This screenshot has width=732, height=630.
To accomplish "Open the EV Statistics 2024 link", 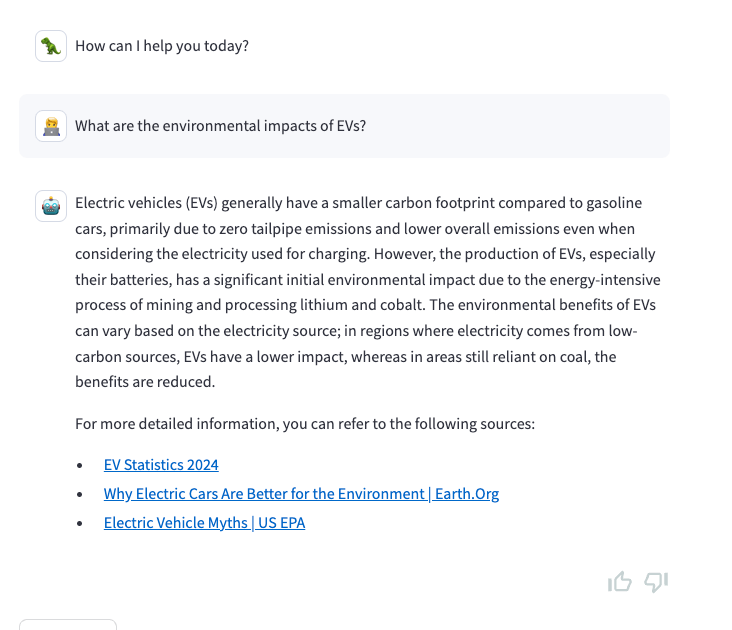I will tap(161, 465).
